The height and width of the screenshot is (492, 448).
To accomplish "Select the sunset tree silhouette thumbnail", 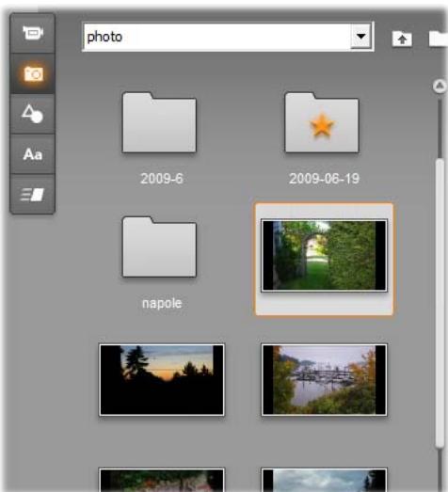I will coord(162,380).
